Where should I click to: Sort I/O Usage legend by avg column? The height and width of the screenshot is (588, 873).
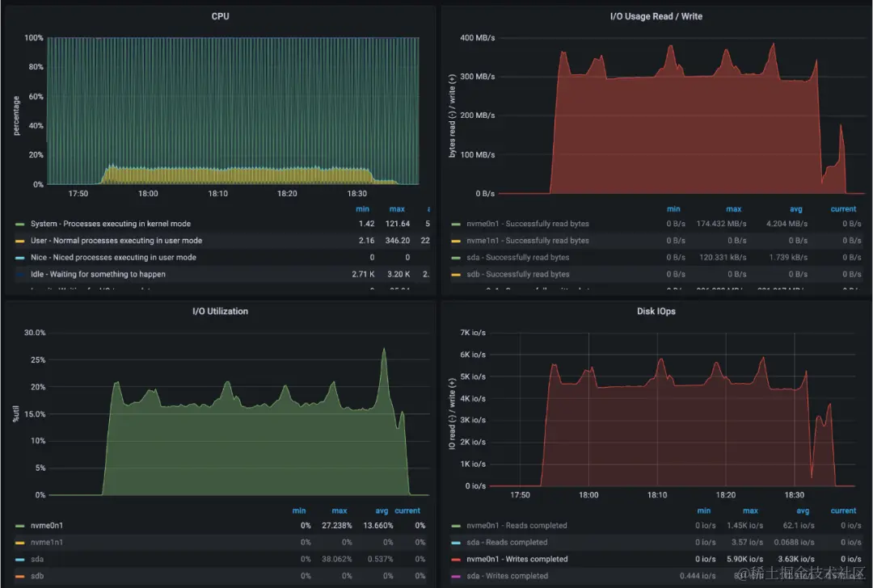point(796,209)
